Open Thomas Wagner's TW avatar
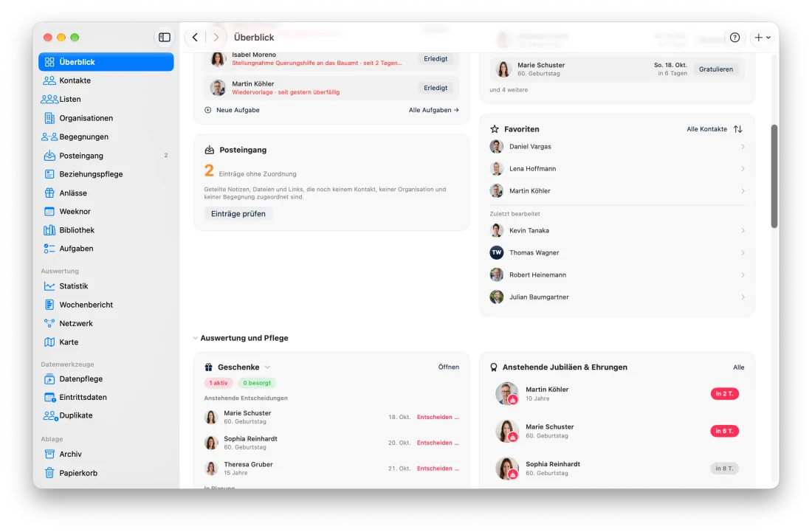This screenshot has width=812, height=532. pyautogui.click(x=497, y=252)
